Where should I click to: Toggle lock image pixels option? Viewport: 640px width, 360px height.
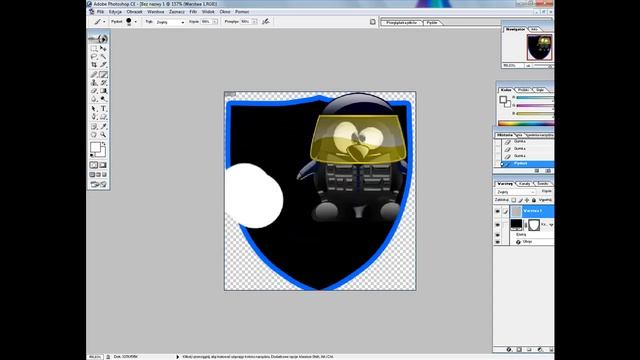click(520, 200)
